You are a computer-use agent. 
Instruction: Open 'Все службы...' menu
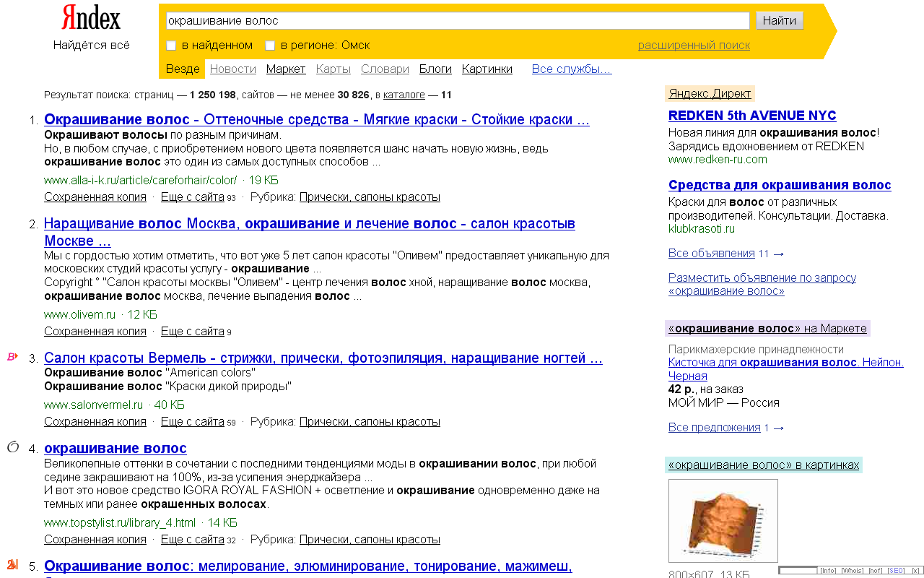click(572, 69)
